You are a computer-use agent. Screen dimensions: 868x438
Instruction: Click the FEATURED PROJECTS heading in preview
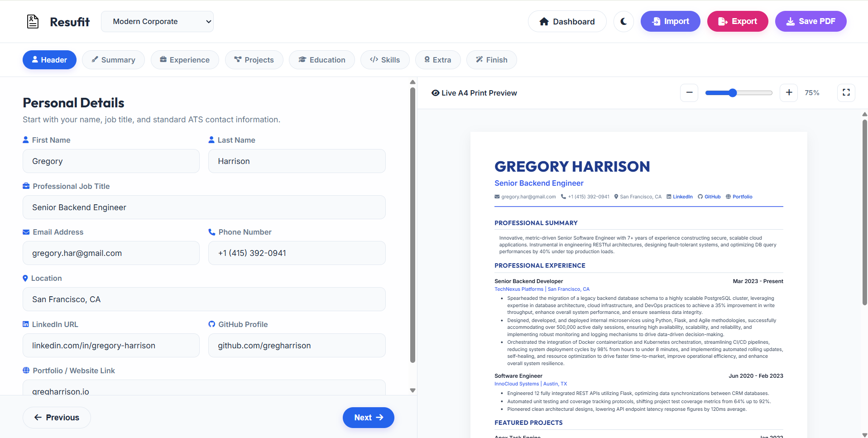[x=528, y=423]
